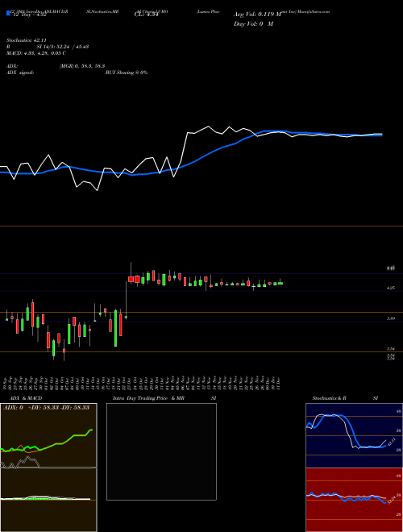Open the red RSI indicator chart

[x=354, y=500]
